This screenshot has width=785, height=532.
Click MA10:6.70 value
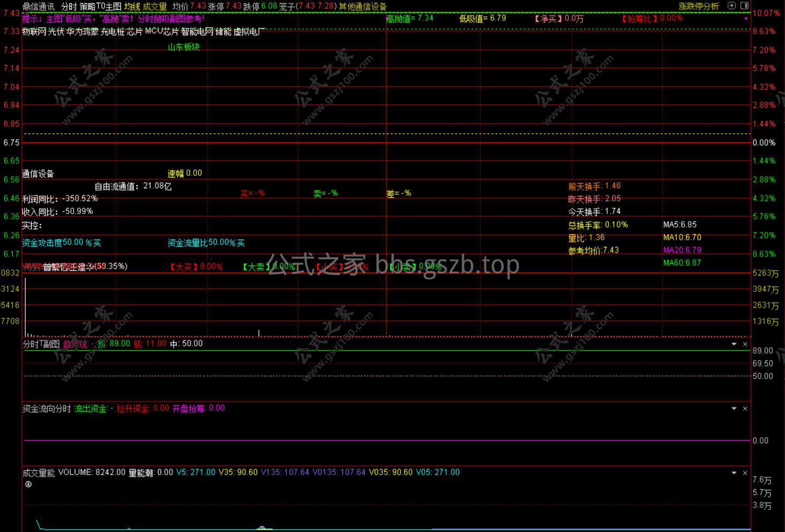pyautogui.click(x=682, y=237)
